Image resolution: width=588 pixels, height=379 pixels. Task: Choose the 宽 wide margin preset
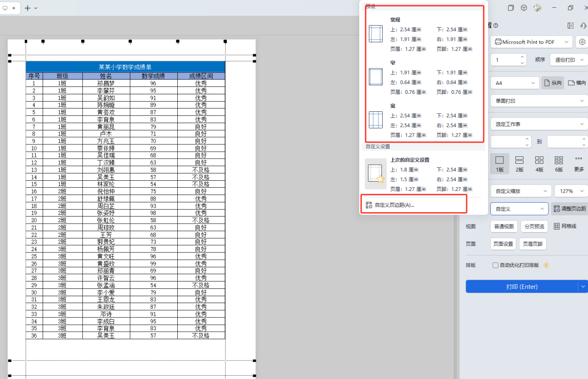[x=424, y=120]
